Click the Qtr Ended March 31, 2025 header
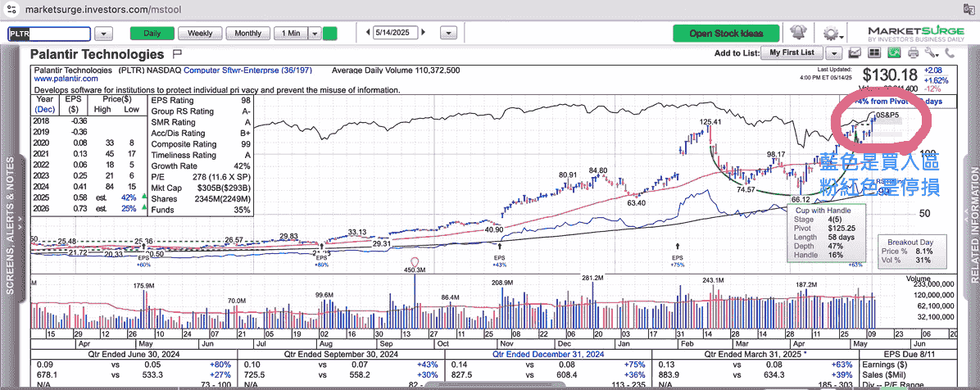 (754, 354)
